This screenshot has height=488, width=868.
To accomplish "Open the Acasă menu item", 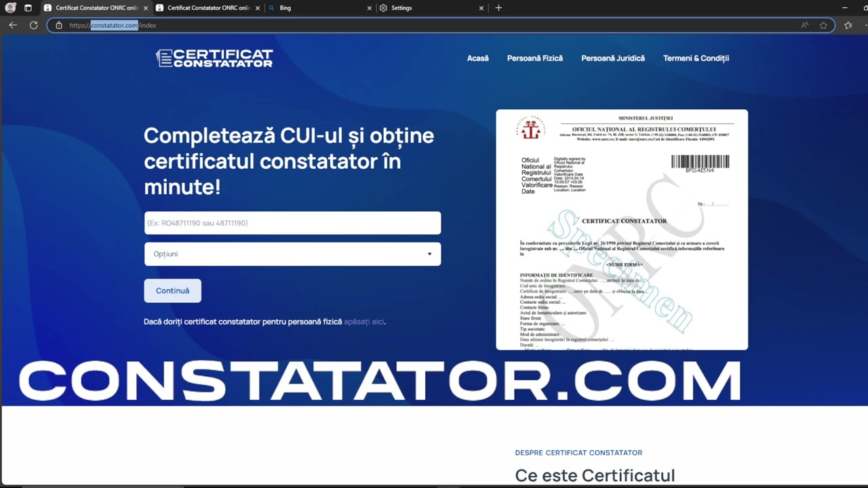I will click(477, 58).
